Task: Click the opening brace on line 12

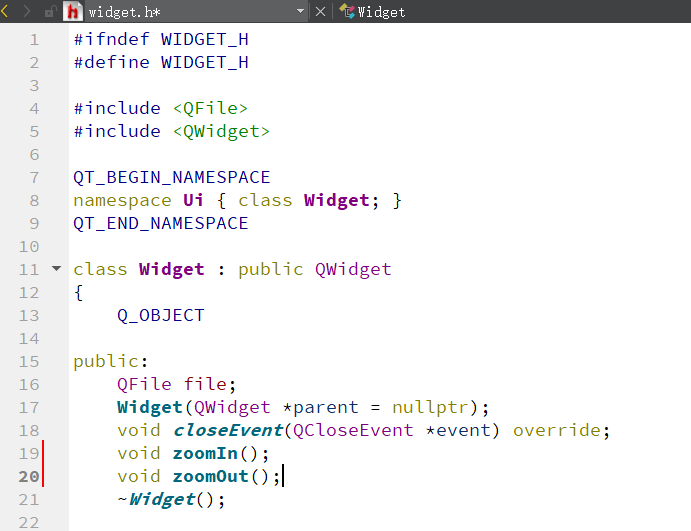Action: [x=78, y=293]
